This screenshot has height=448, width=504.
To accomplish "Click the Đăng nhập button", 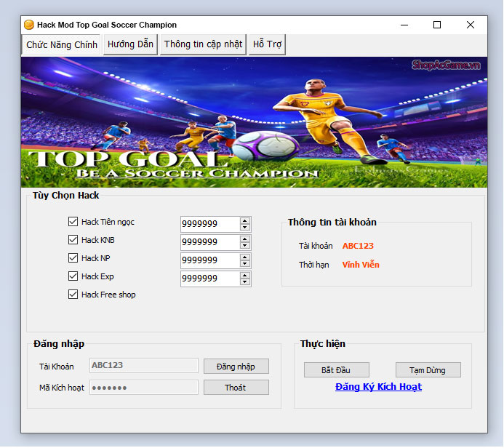I will 236,366.
